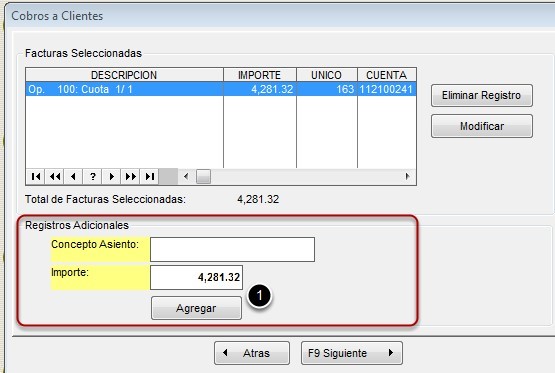Click the horizontal scrollbar right arrow
The image size is (555, 373).
[x=407, y=176]
